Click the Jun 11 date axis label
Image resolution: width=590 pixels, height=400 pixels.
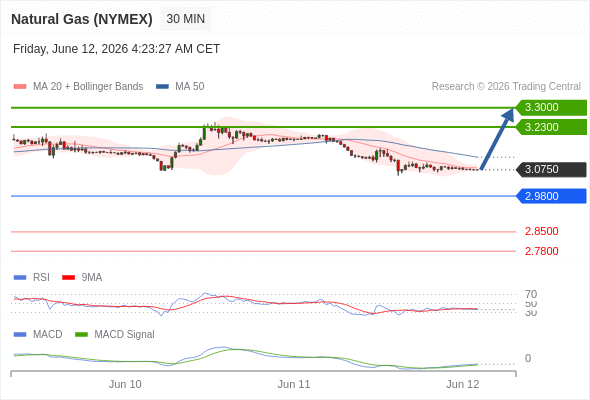tap(294, 384)
